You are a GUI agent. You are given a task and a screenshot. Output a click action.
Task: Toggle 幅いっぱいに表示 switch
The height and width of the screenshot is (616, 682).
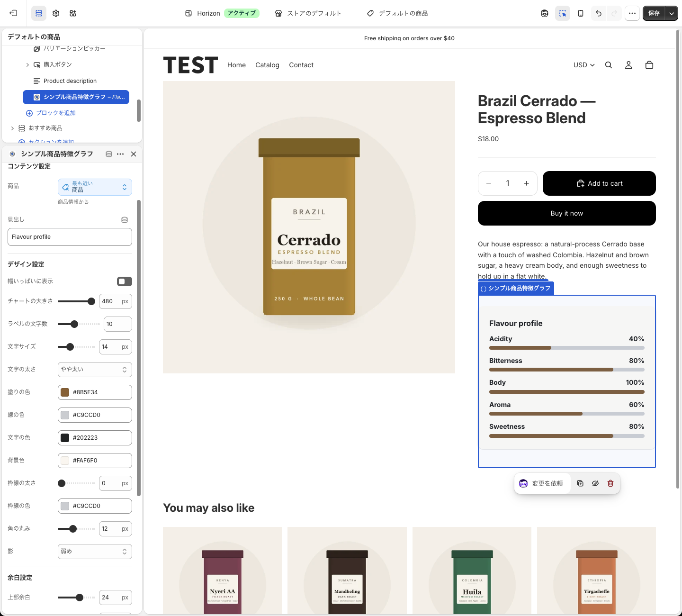click(x=125, y=281)
